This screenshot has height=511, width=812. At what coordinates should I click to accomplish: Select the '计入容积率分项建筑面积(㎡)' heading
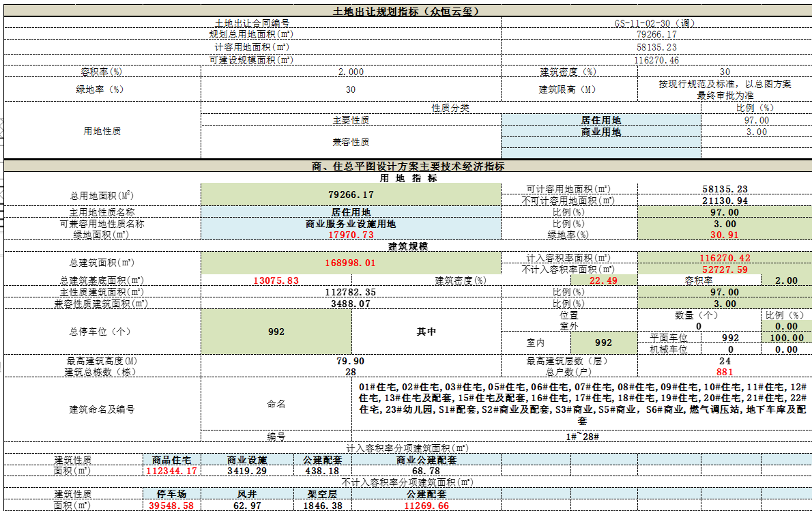(x=407, y=448)
